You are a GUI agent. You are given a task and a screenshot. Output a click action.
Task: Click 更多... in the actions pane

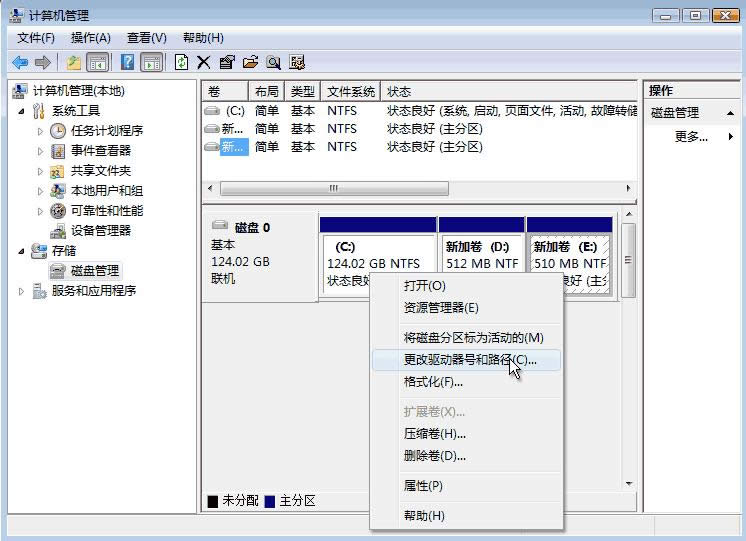(691, 136)
